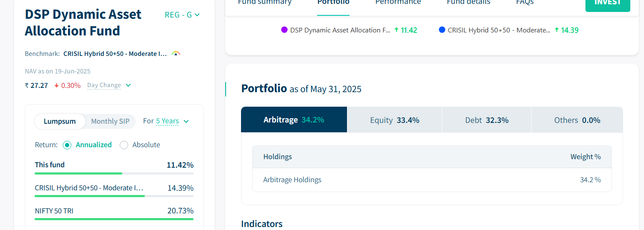Click the risk-o-meter icon beside benchmark

tap(176, 54)
